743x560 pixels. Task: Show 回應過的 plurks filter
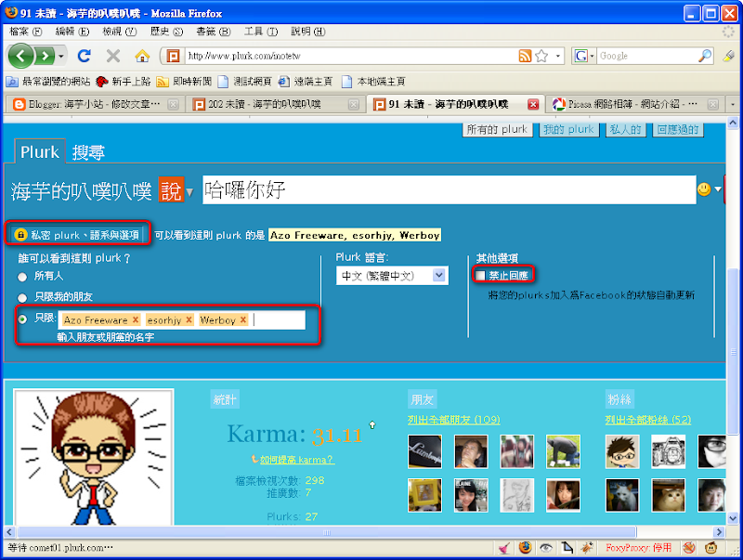coord(678,129)
